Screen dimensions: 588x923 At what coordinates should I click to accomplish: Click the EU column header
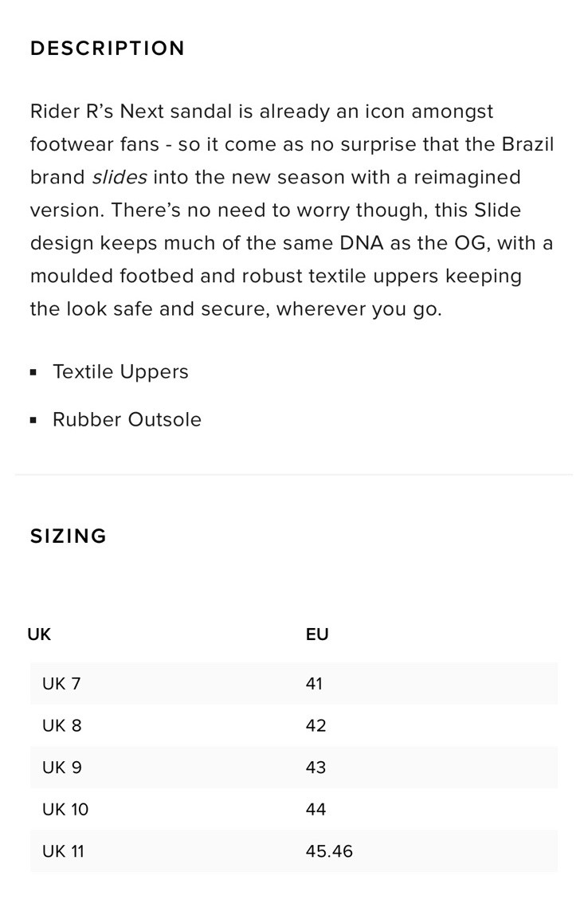[x=317, y=634]
